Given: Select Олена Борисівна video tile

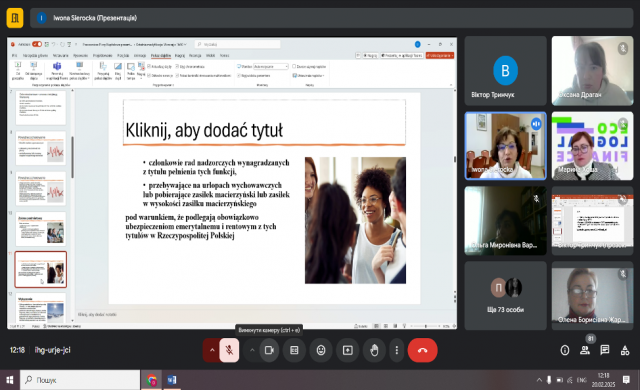Looking at the screenshot, I should click(592, 296).
